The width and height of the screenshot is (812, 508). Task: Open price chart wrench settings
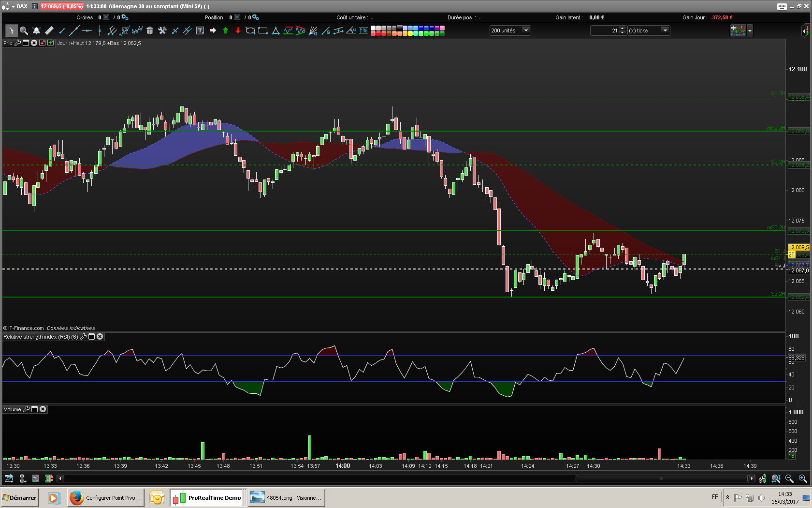(x=18, y=43)
